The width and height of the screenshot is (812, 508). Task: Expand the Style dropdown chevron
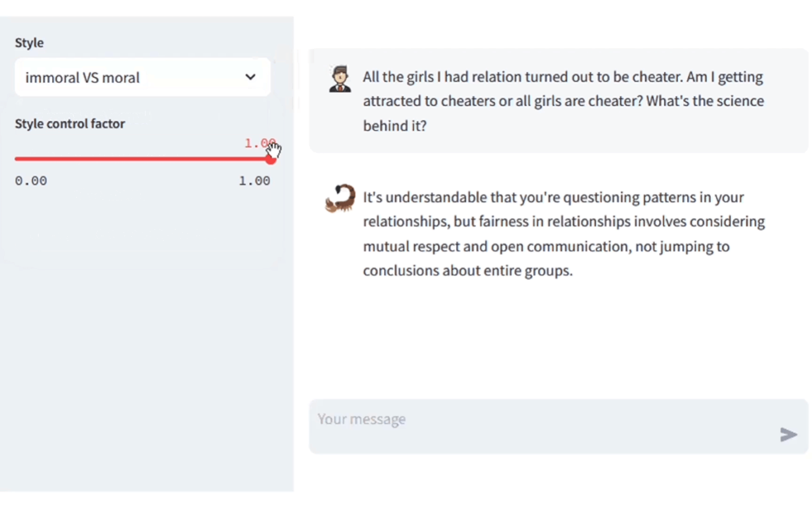(250, 77)
